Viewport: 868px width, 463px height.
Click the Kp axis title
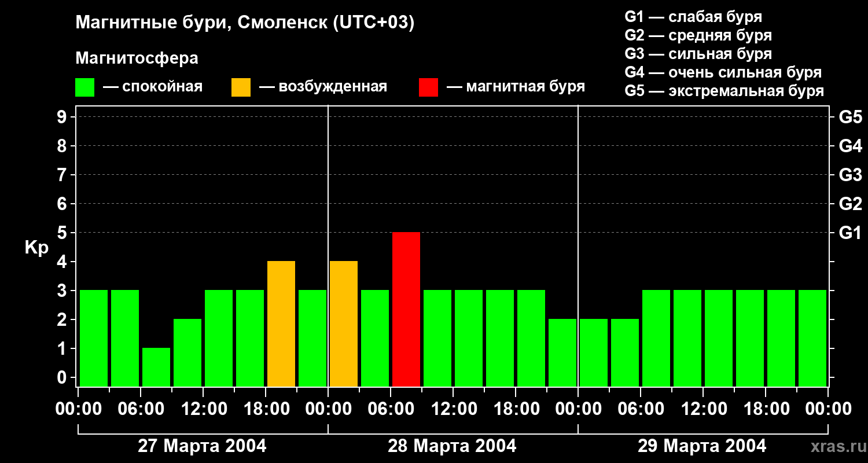36,248
